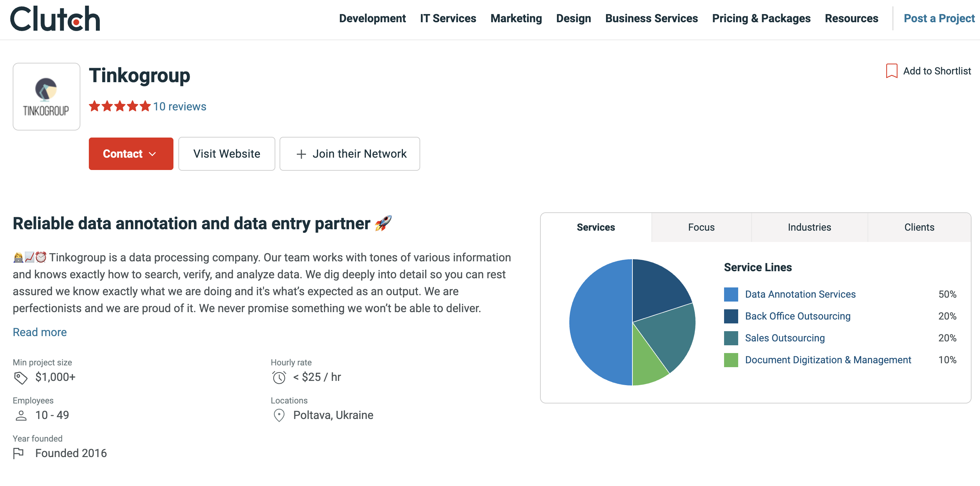Viewport: 980px width, 486px height.
Task: Click the < $25 / hr hourly rate
Action: point(317,377)
